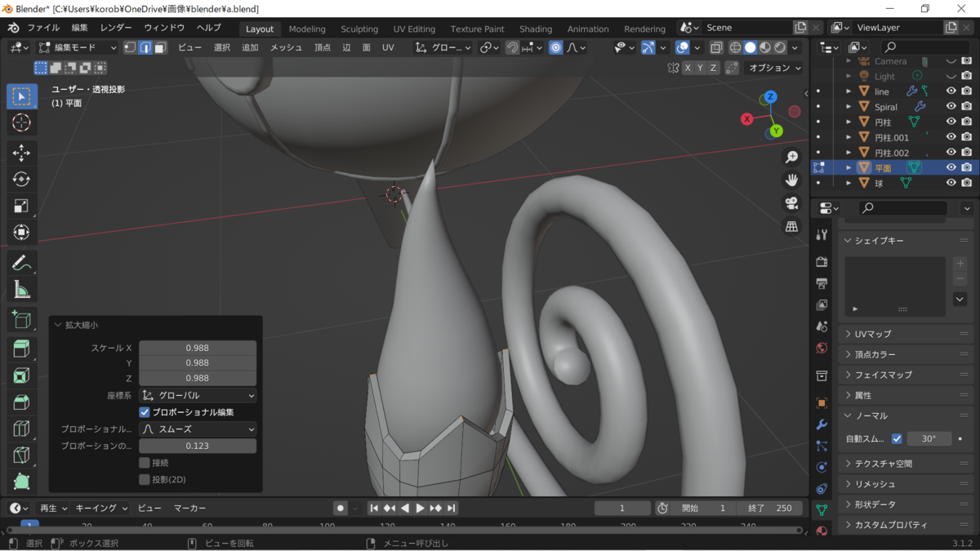The width and height of the screenshot is (980, 551).
Task: Click the 30° auto smooth angle field
Action: [929, 438]
